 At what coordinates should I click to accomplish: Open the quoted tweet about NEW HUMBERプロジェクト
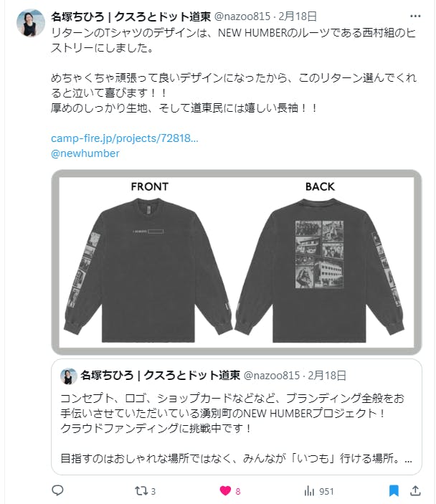[x=237, y=417]
